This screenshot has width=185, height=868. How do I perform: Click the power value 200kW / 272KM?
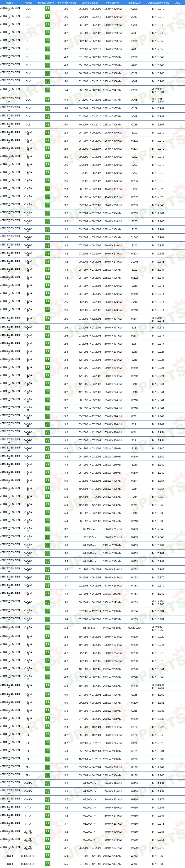112,594
